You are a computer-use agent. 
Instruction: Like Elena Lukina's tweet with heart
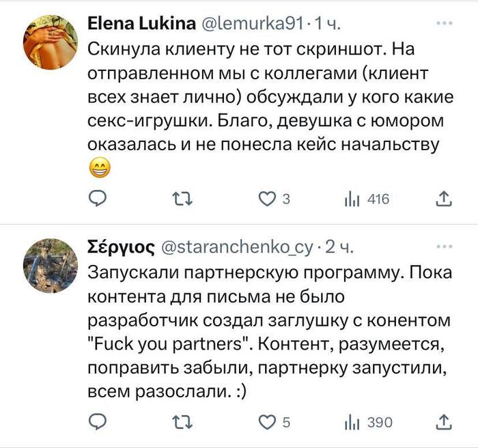click(x=265, y=199)
